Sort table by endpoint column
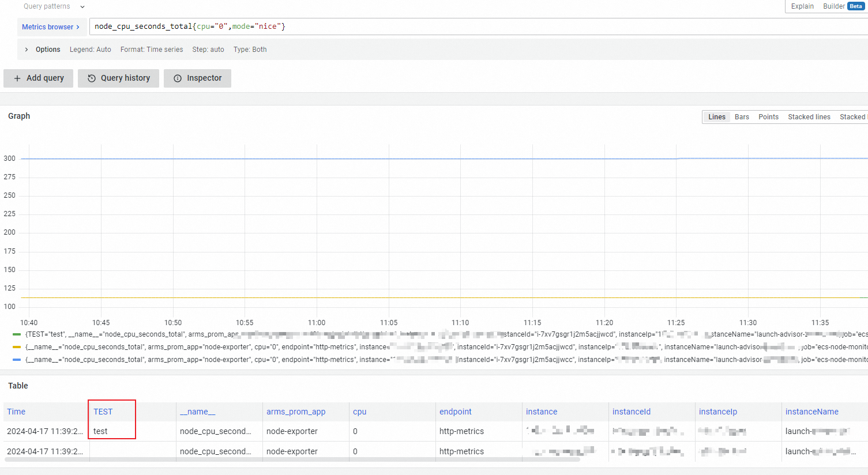 [x=456, y=412]
